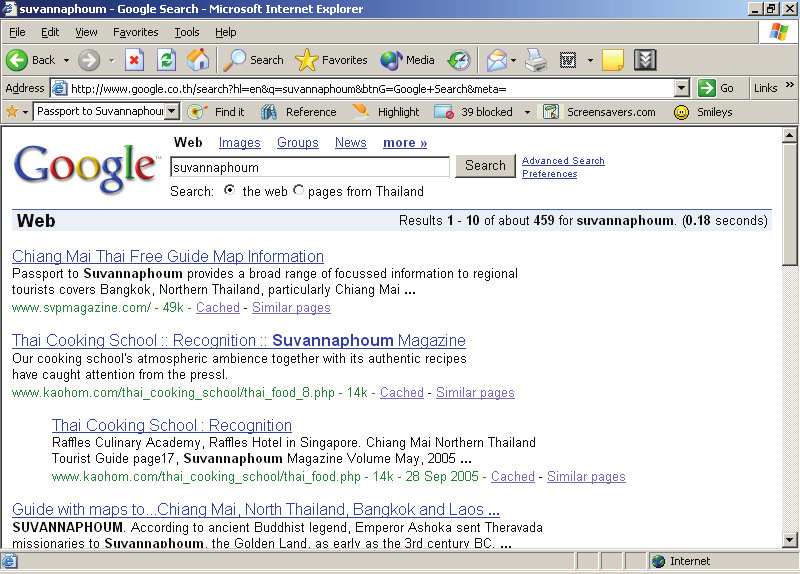Open the Search pane magnifier icon

pyautogui.click(x=235, y=60)
